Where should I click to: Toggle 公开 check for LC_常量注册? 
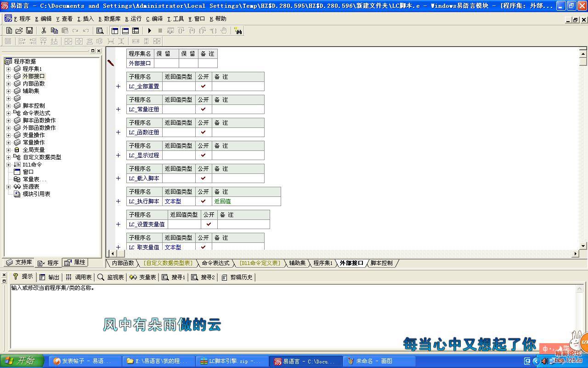204,109
